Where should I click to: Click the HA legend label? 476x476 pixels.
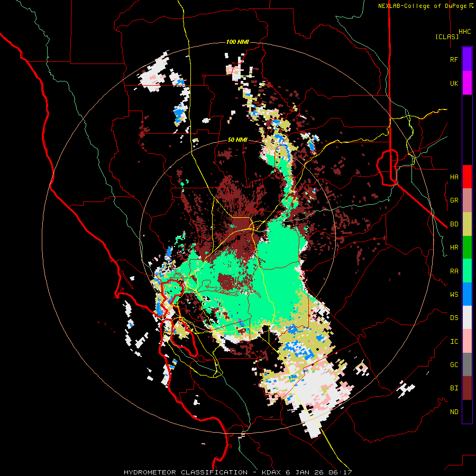454,177
